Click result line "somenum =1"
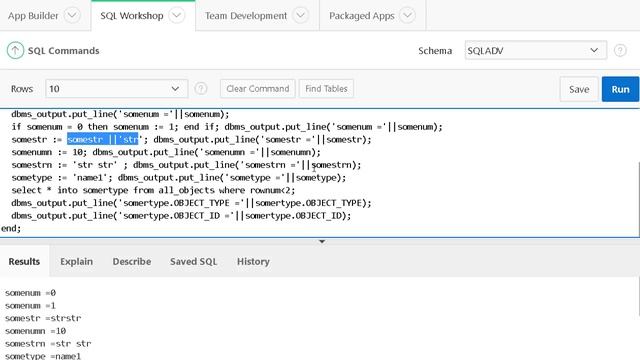Screen dimensions: 640x360 [30, 306]
